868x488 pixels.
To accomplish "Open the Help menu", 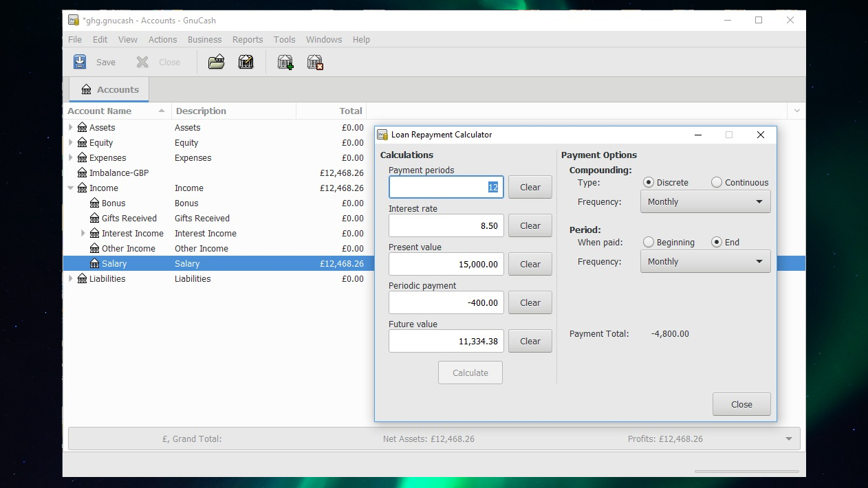I will (361, 39).
